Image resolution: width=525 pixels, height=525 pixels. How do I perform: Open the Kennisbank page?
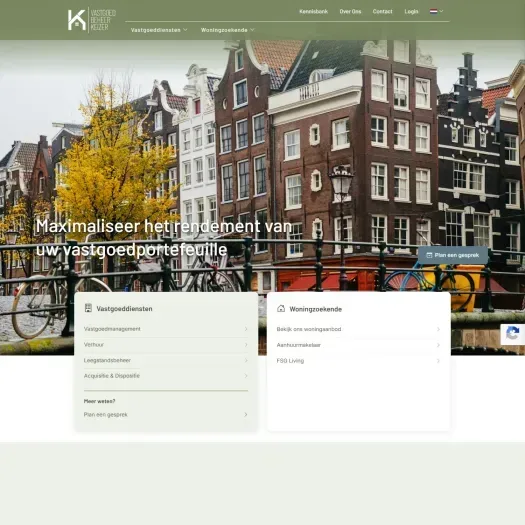pyautogui.click(x=313, y=11)
